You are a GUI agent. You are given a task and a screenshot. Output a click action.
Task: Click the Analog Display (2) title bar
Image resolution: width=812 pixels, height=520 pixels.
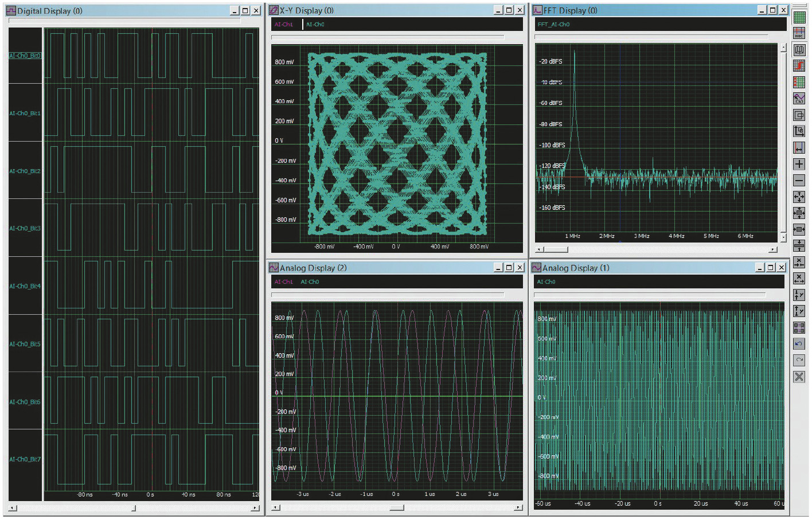pyautogui.click(x=396, y=268)
